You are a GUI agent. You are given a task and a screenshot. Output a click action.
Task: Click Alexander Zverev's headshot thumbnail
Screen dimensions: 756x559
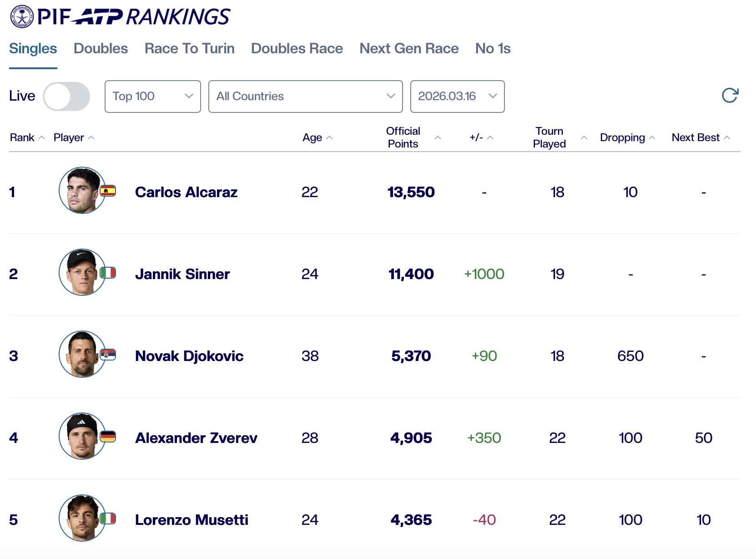click(82, 436)
